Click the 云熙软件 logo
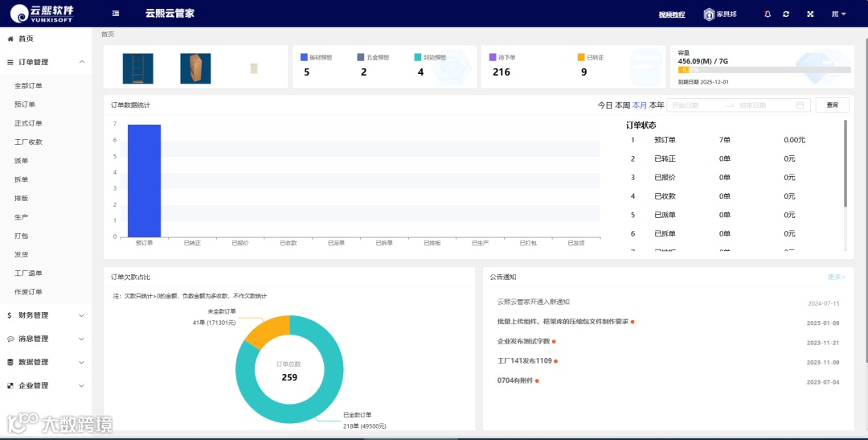The image size is (868, 440). coord(42,14)
